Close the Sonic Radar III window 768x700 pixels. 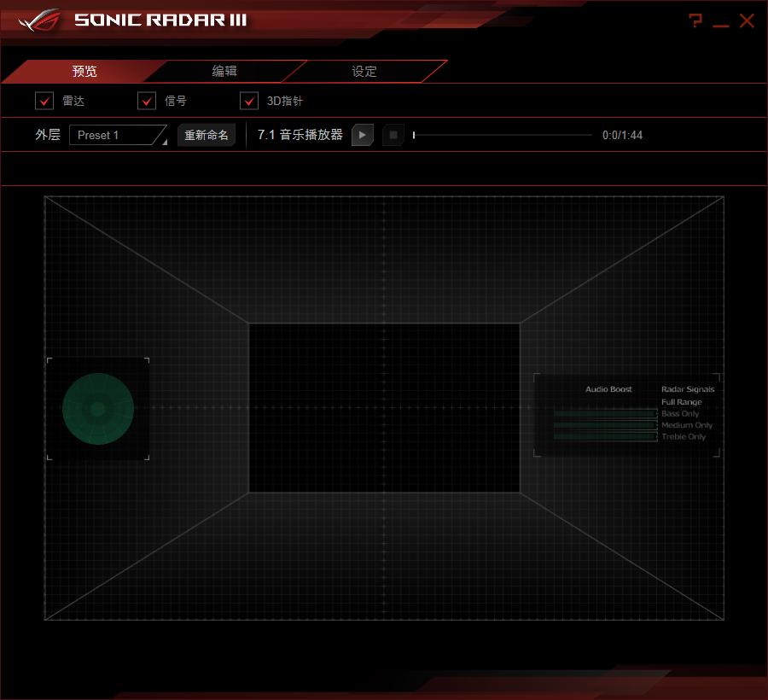coord(747,20)
